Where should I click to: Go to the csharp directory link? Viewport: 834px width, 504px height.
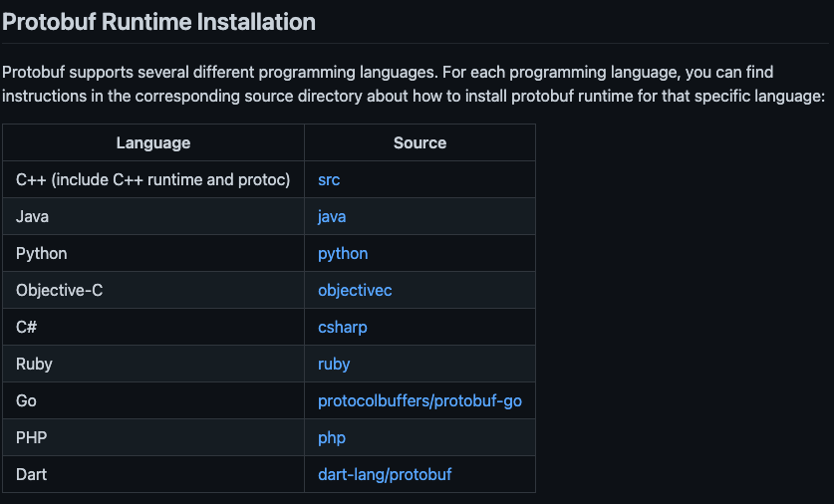click(343, 328)
